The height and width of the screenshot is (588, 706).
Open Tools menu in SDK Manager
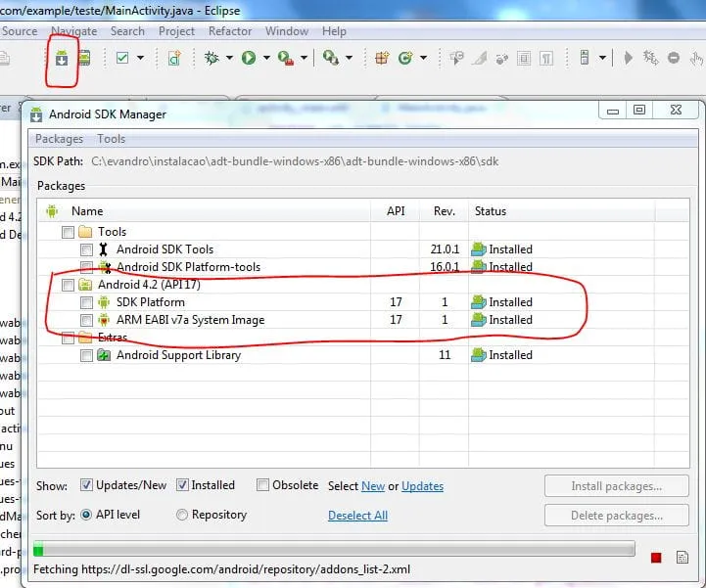click(x=112, y=139)
